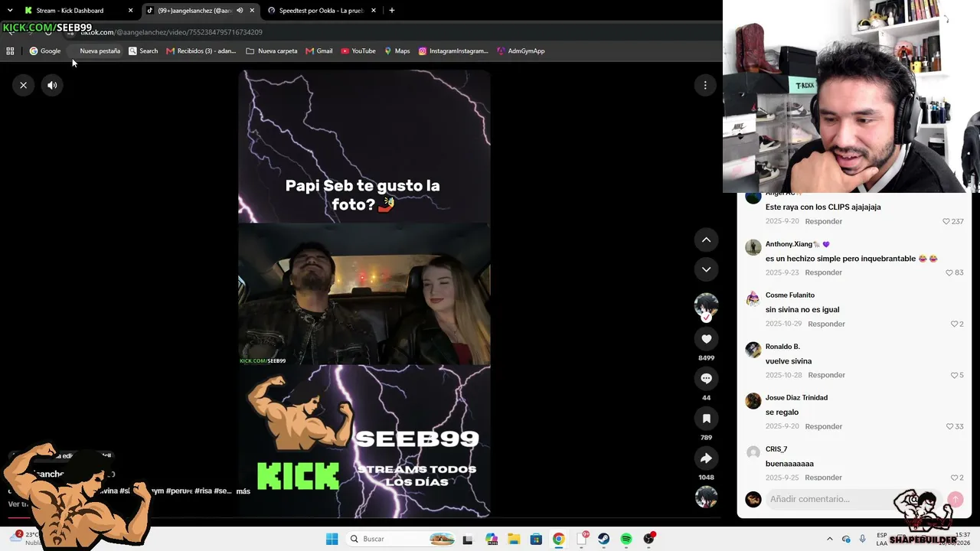Image resolution: width=980 pixels, height=551 pixels.
Task: Mute the TikTok tab audio icon
Action: pos(240,11)
